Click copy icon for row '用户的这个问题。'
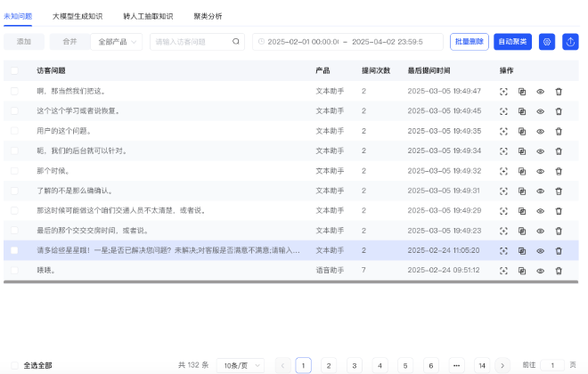Image resolution: width=588 pixels, height=374 pixels. click(x=522, y=131)
